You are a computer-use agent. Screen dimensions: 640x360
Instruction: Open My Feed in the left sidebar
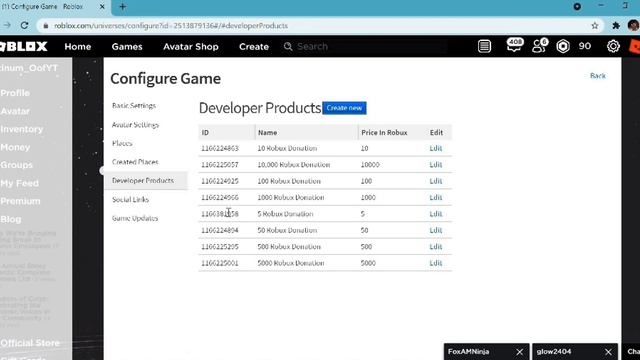[20, 183]
